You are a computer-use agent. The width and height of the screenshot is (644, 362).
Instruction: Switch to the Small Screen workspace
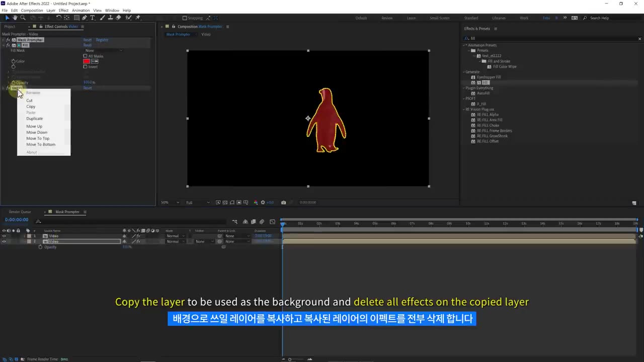coord(439,18)
